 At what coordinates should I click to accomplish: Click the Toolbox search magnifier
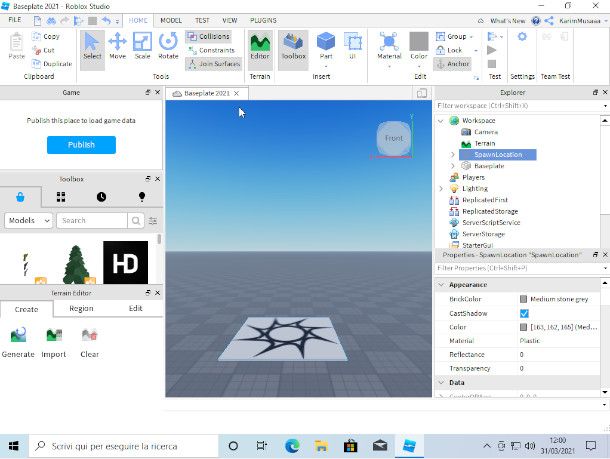[x=136, y=221]
